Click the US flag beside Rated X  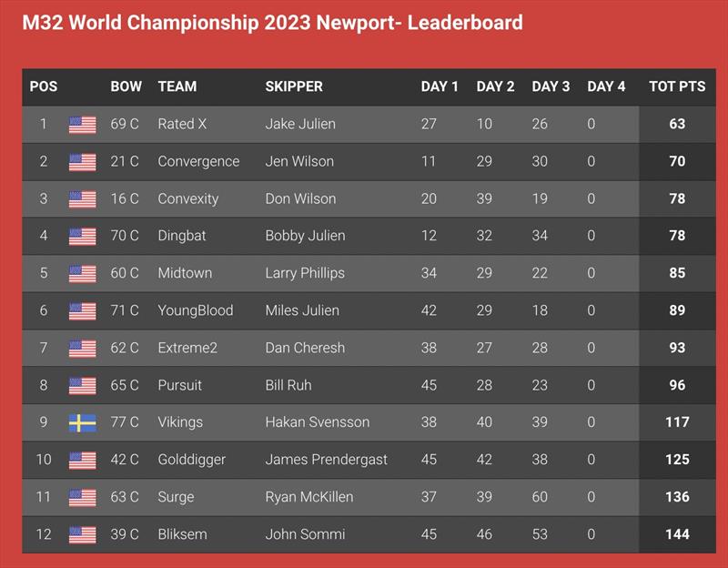83,125
